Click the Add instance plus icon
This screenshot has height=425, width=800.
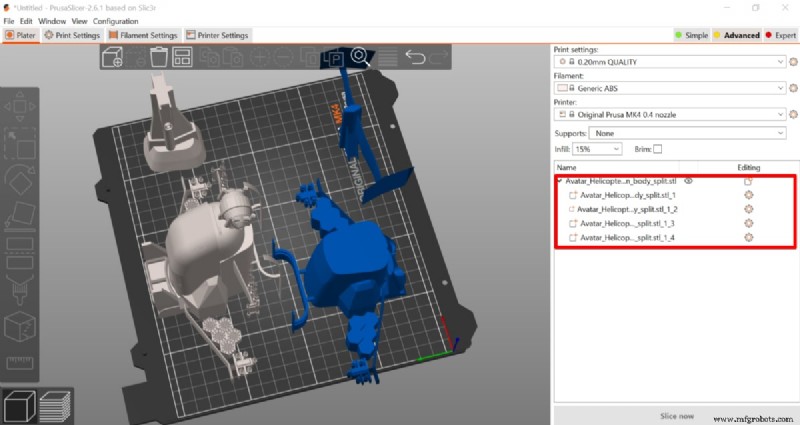259,57
